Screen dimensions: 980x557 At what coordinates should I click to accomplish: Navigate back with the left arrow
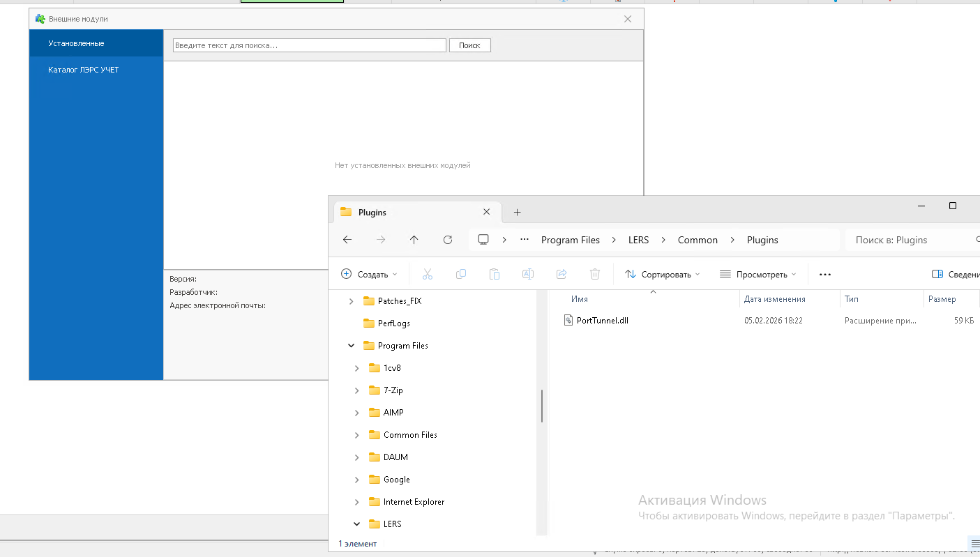[x=347, y=240]
